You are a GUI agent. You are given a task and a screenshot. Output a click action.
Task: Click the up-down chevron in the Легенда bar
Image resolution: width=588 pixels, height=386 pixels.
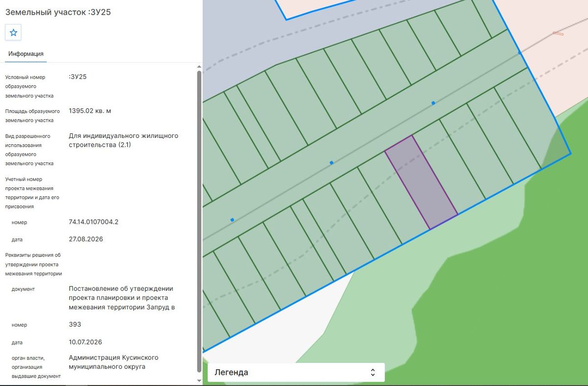click(373, 372)
